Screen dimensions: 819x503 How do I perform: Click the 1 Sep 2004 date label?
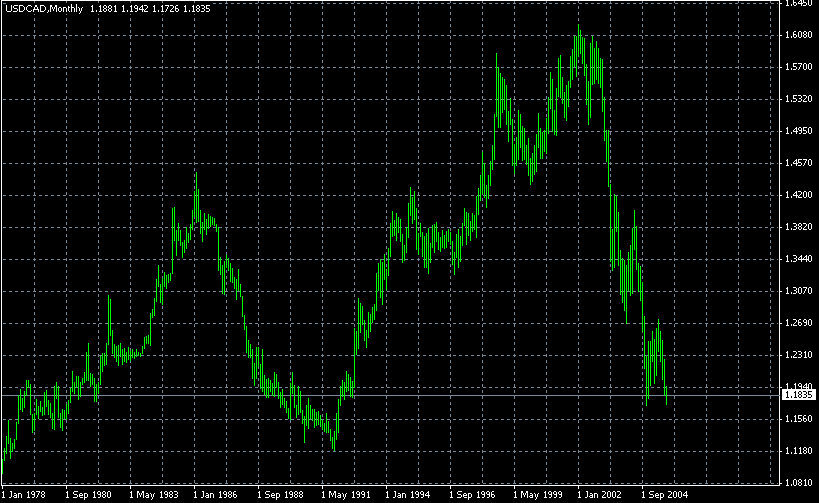point(664,495)
